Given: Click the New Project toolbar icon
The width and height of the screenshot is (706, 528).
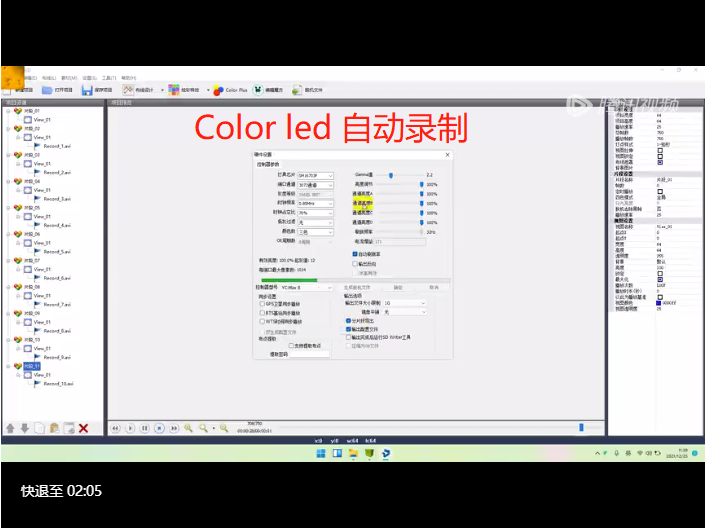Looking at the screenshot, I should [x=7, y=90].
